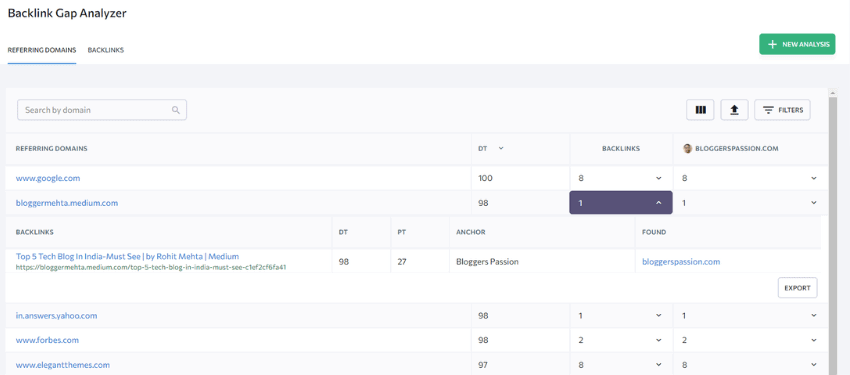The height and width of the screenshot is (375, 850).
Task: Select the Referring Domains tab
Action: pos(42,50)
